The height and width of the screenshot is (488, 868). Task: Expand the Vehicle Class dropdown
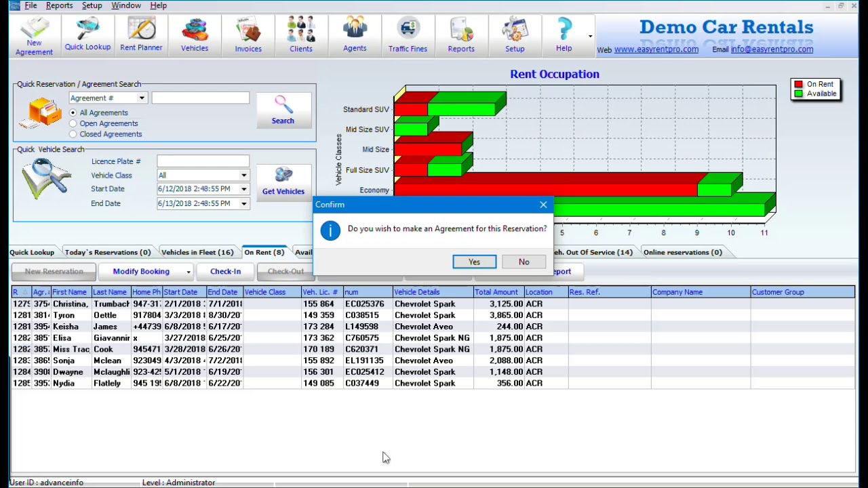pos(243,176)
